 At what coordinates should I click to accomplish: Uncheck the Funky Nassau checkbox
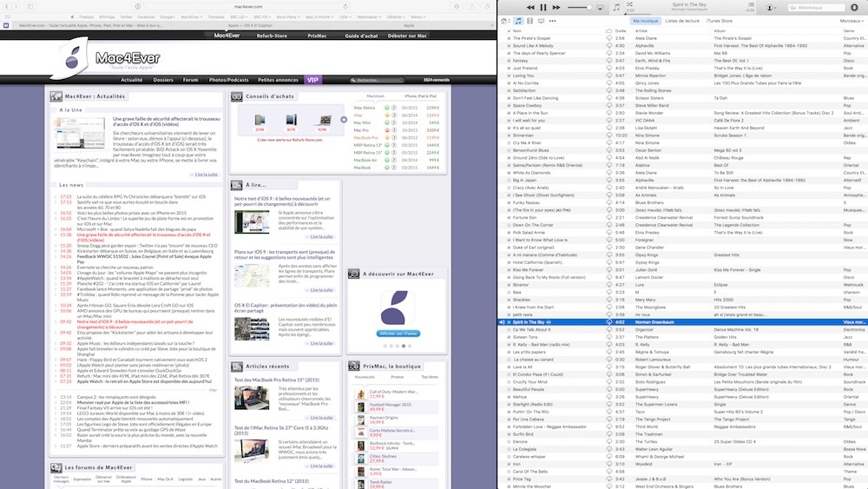[510, 202]
